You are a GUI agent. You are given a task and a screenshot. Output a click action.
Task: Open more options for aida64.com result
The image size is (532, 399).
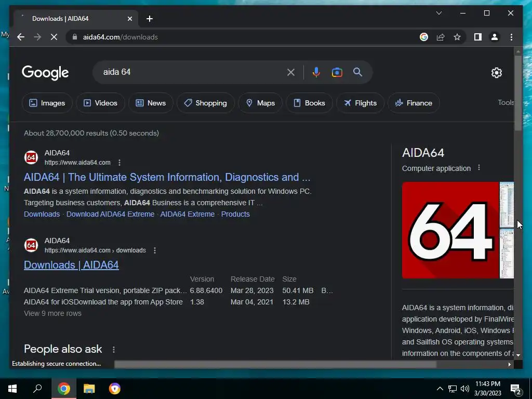pos(119,163)
